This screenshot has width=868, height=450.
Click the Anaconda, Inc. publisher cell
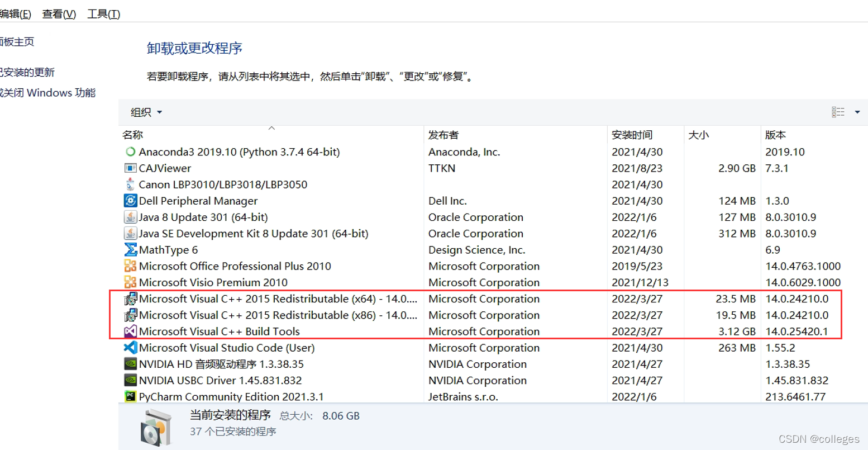tap(464, 151)
